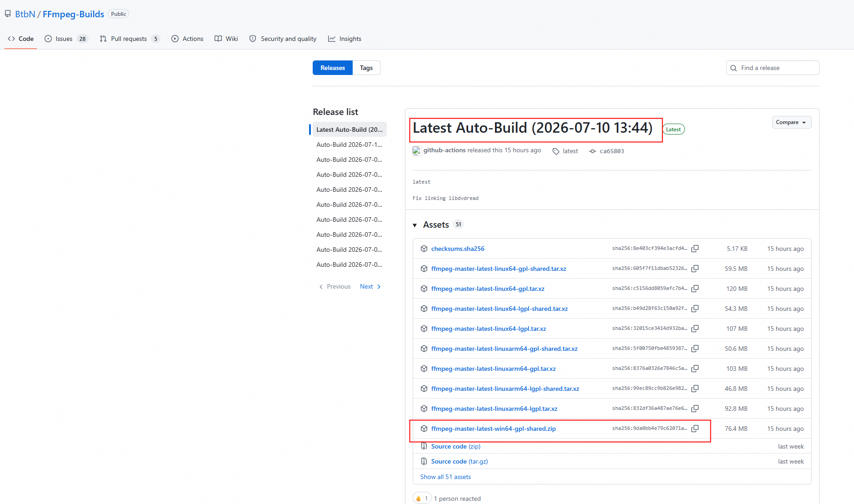Viewport: 854px width, 504px height.
Task: Click the package icon beside checksums.sha256
Action: (x=424, y=249)
